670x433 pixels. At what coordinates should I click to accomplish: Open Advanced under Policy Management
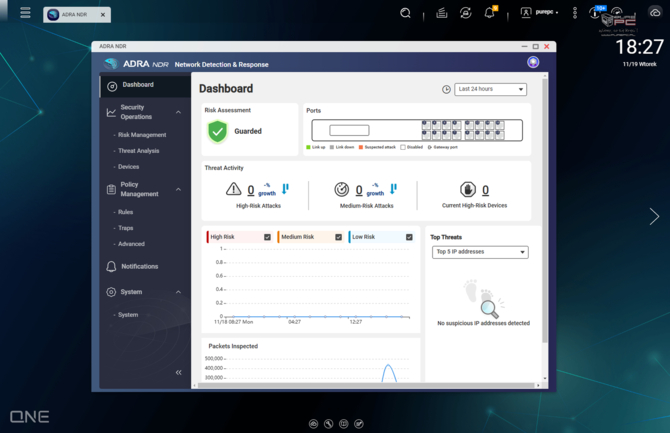[131, 244]
